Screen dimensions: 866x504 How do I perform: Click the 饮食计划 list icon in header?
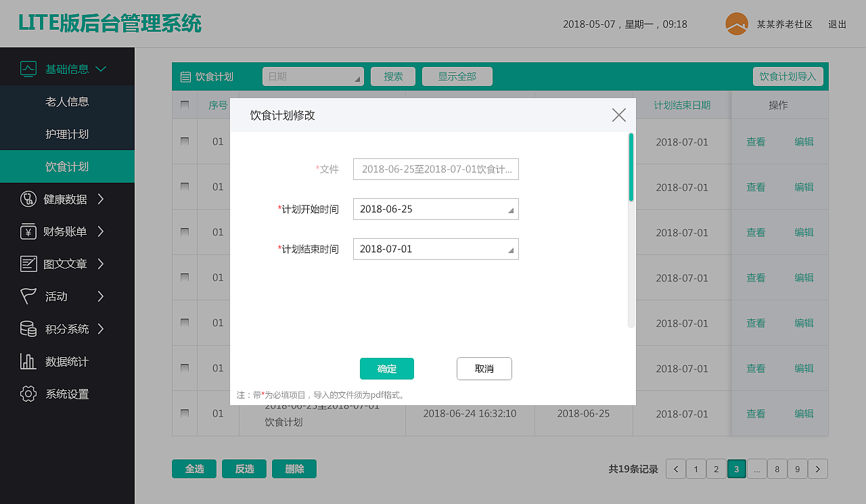185,76
